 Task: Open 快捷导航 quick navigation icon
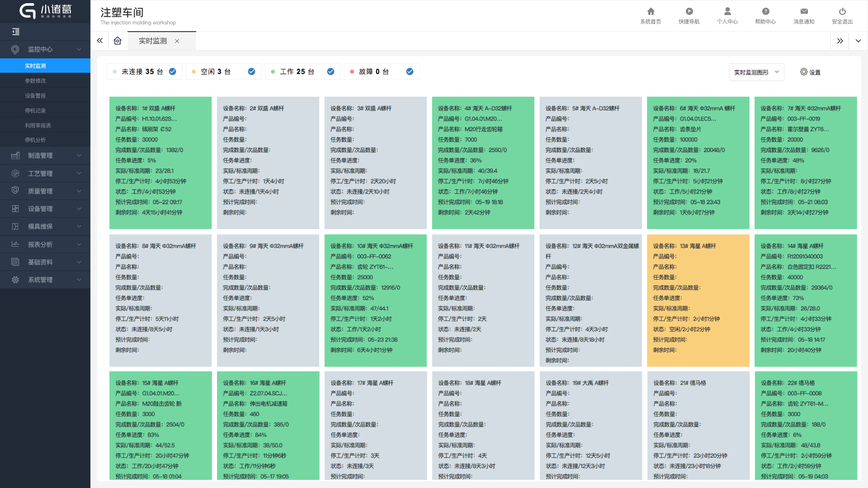tap(689, 12)
